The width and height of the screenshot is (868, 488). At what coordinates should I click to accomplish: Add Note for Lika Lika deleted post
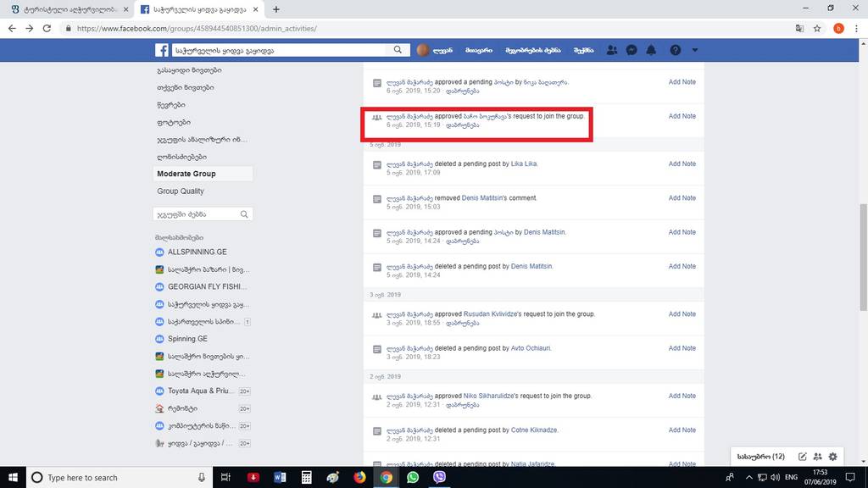(x=682, y=164)
